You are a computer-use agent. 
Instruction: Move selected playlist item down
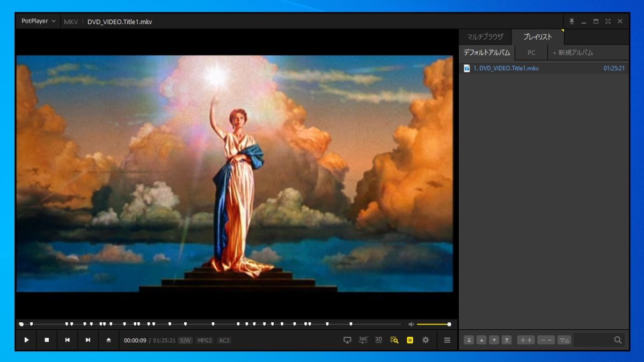(x=494, y=340)
